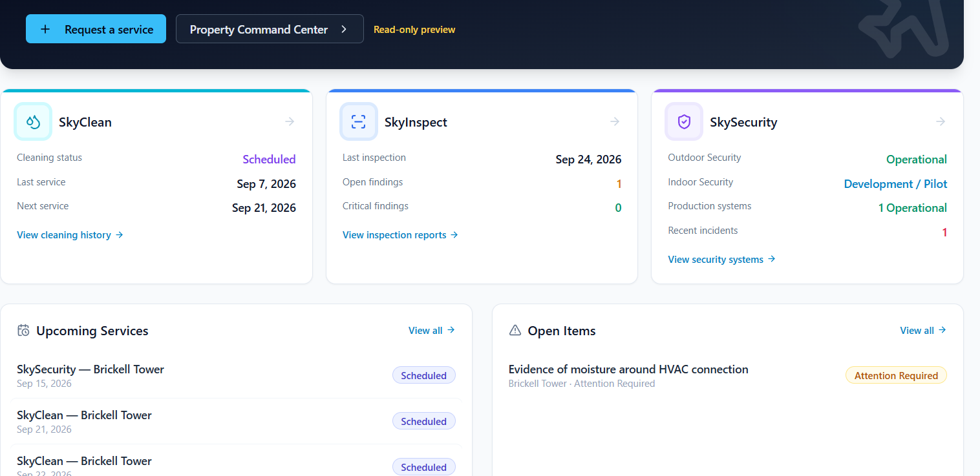The width and height of the screenshot is (980, 476).
Task: Click Scheduled badge for Sep 21 SkyClean
Action: pyautogui.click(x=424, y=421)
